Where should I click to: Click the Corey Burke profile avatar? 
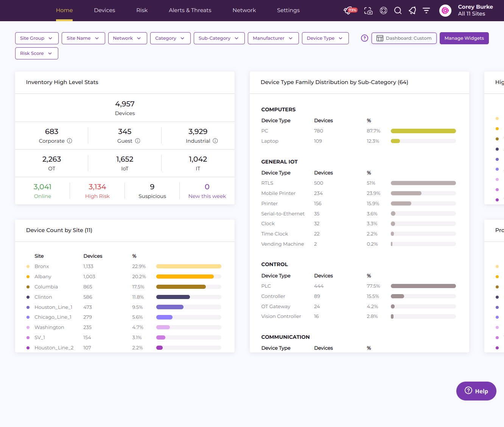coord(445,11)
